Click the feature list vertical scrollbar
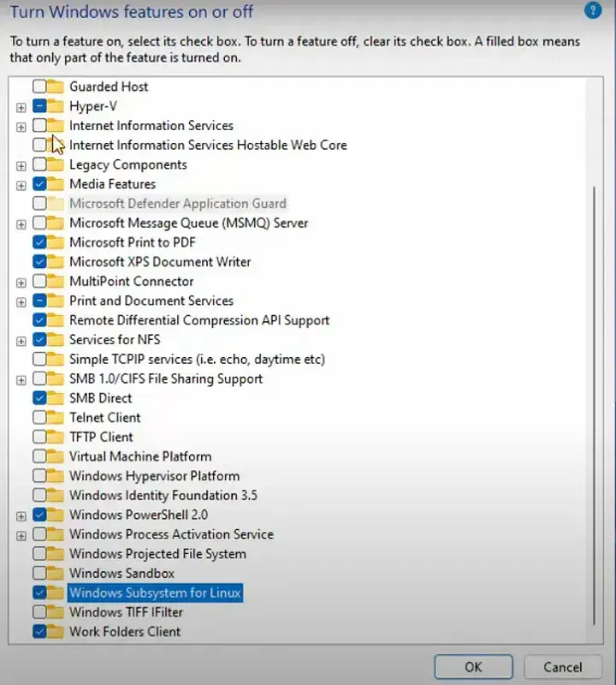616x685 pixels. click(594, 406)
